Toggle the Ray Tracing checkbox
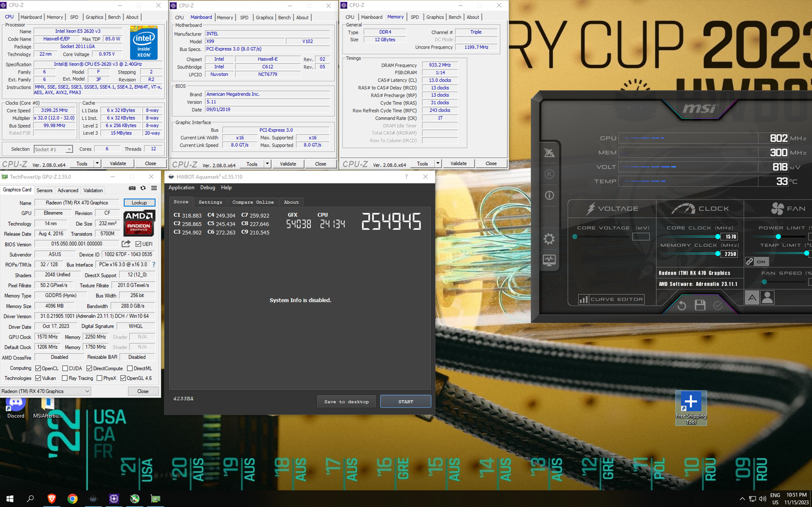 (x=65, y=378)
